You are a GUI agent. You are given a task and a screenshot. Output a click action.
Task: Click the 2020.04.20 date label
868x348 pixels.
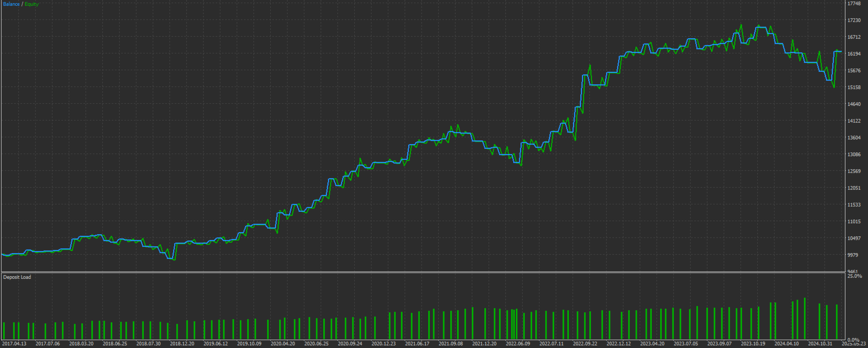tap(283, 344)
